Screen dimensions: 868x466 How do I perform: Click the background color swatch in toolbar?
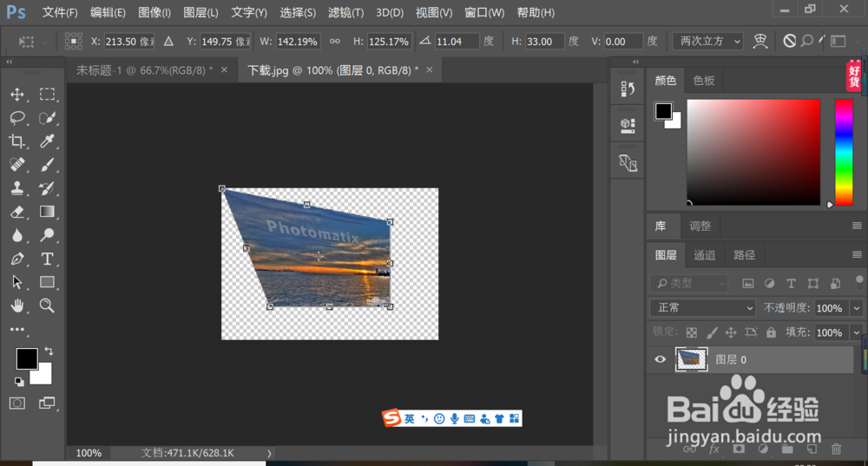pyautogui.click(x=43, y=377)
